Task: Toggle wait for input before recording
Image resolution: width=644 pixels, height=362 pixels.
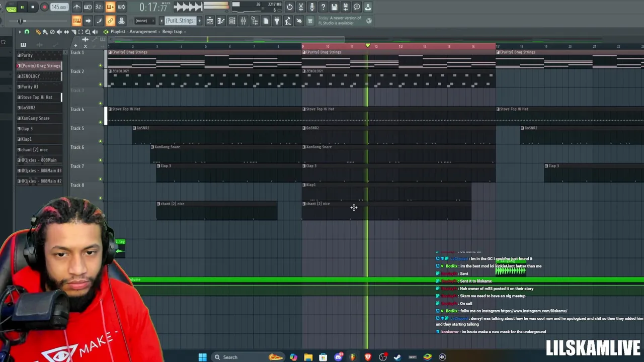Action: 88,7
